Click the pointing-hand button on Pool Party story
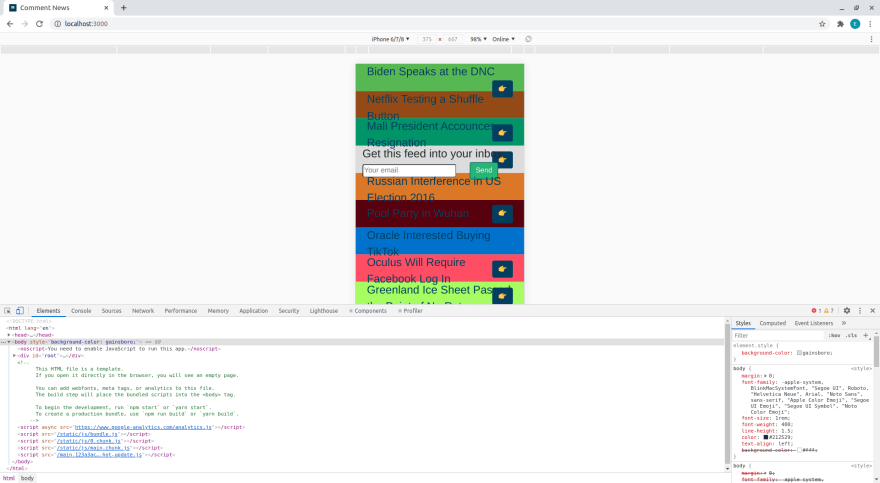 (502, 214)
